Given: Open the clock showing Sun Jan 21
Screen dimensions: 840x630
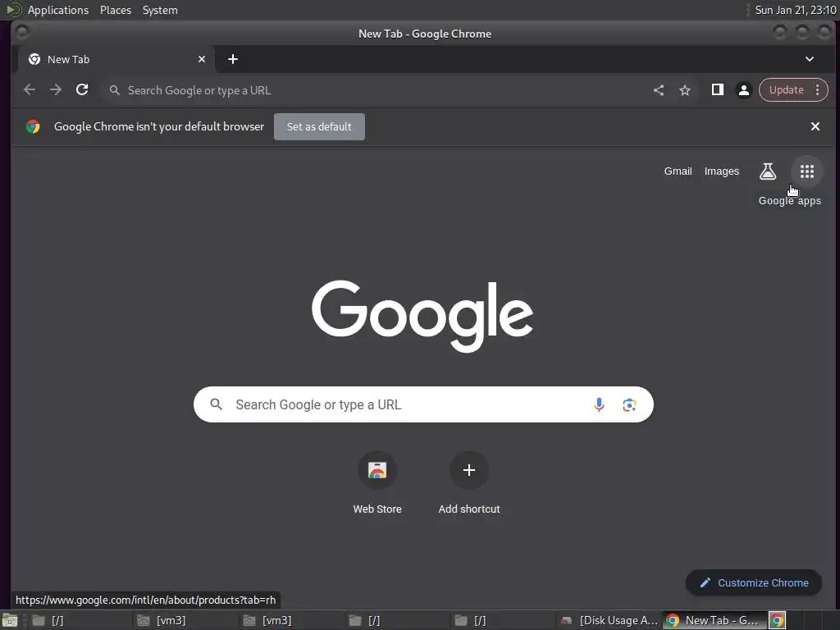Looking at the screenshot, I should [x=795, y=10].
